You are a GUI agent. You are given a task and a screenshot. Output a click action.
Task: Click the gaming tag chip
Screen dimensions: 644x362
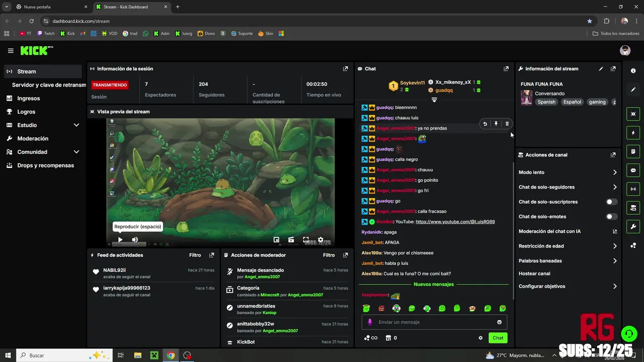click(x=597, y=102)
